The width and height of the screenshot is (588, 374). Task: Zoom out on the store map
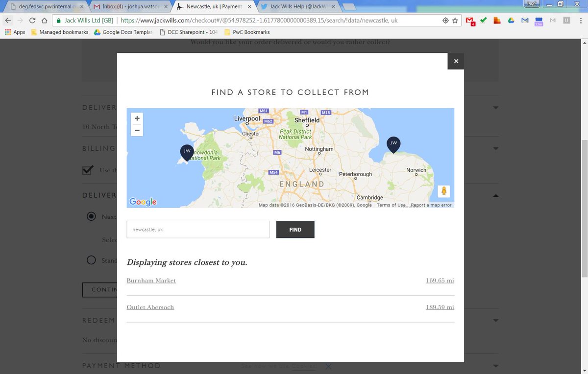(137, 130)
